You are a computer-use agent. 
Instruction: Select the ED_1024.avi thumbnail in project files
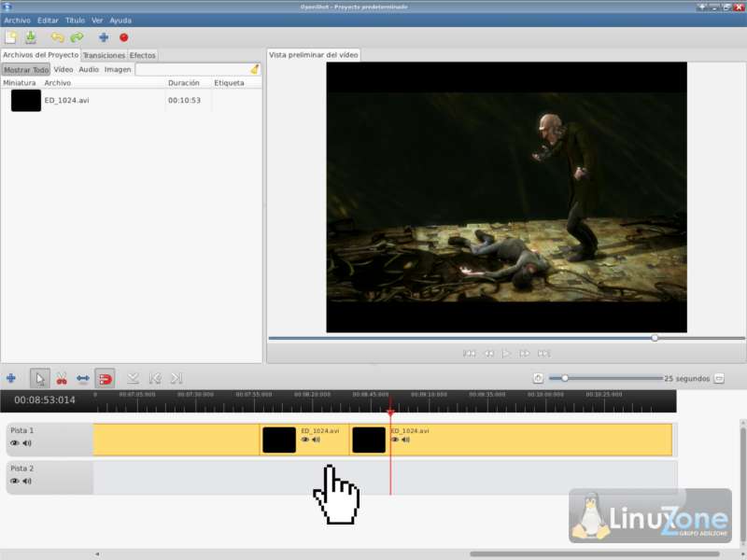26,101
